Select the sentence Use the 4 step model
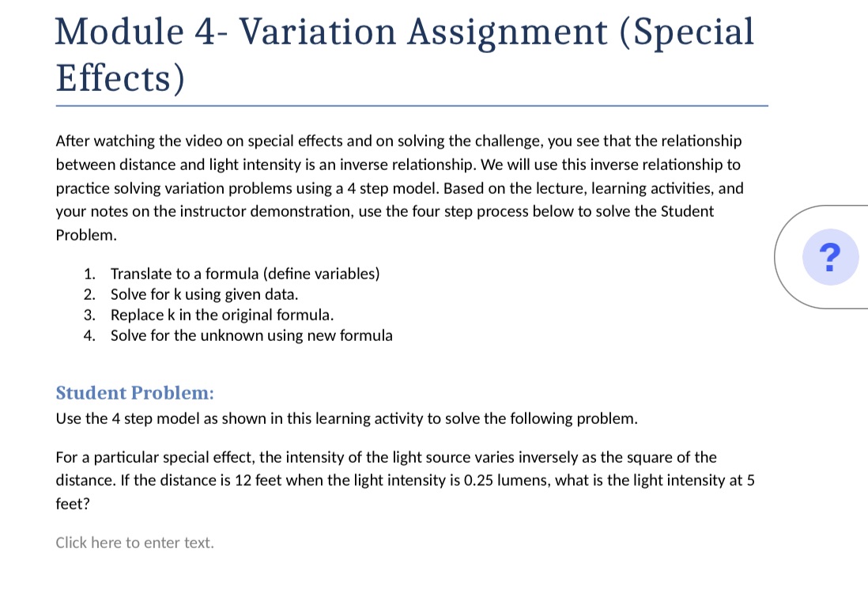The width and height of the screenshot is (868, 594). [346, 418]
